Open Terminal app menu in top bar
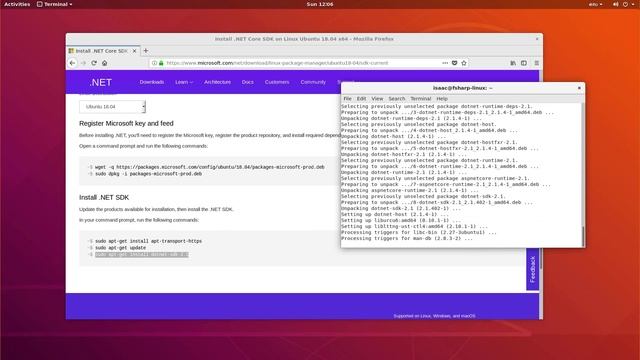Screen dimensions: 640x360 pyautogui.click(x=54, y=4)
